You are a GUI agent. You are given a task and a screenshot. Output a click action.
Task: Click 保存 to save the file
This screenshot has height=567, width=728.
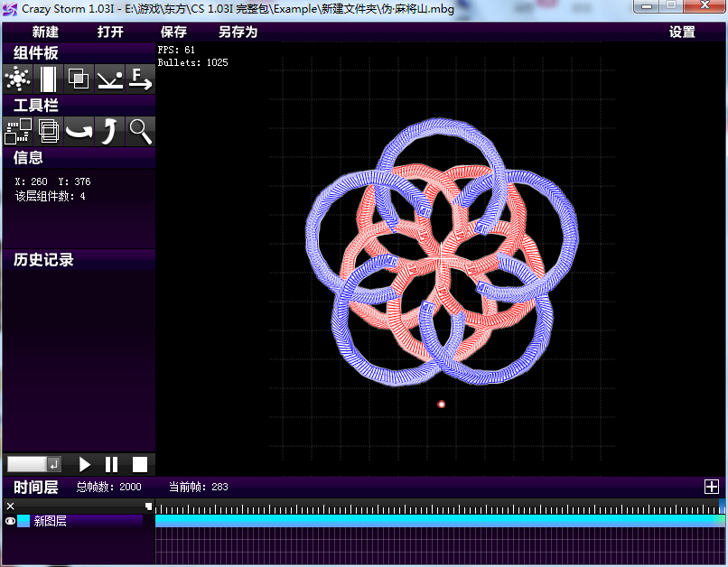click(173, 32)
